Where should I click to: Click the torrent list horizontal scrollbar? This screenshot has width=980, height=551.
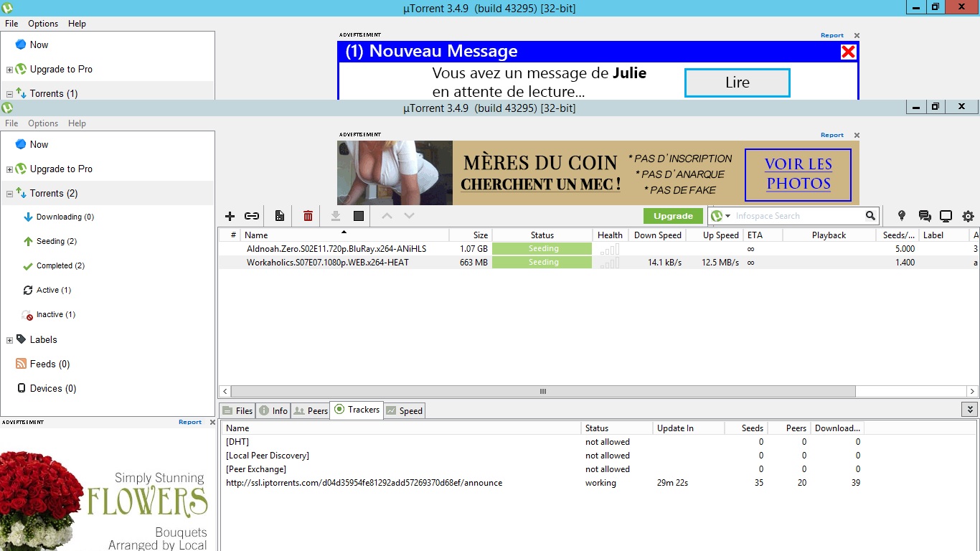click(542, 392)
